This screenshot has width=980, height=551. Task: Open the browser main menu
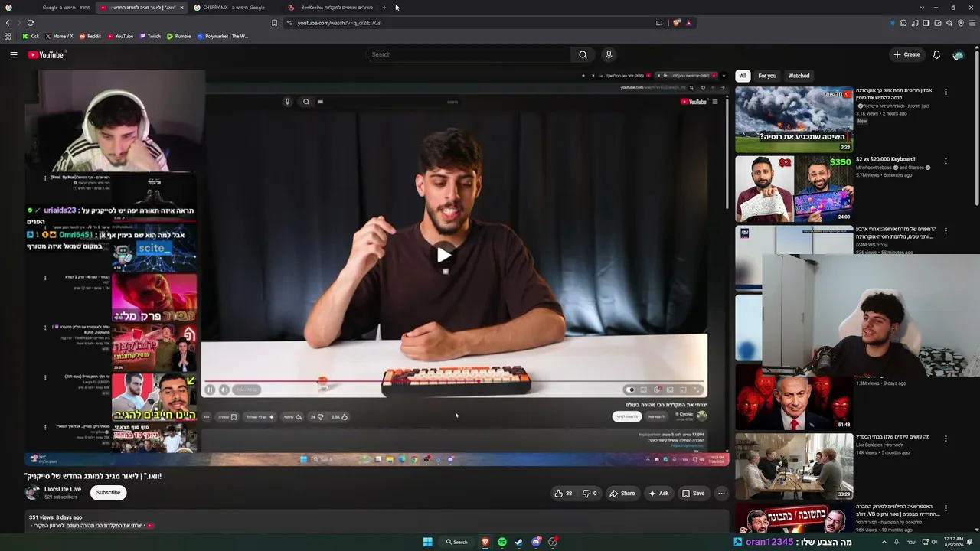[x=972, y=23]
